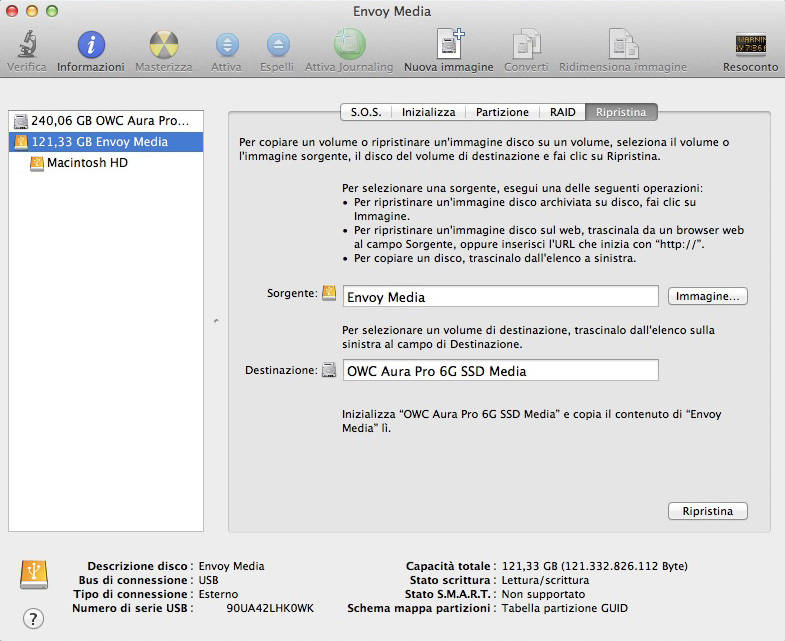Click the Envoy Media window title
The height and width of the screenshot is (641, 785).
click(x=392, y=11)
